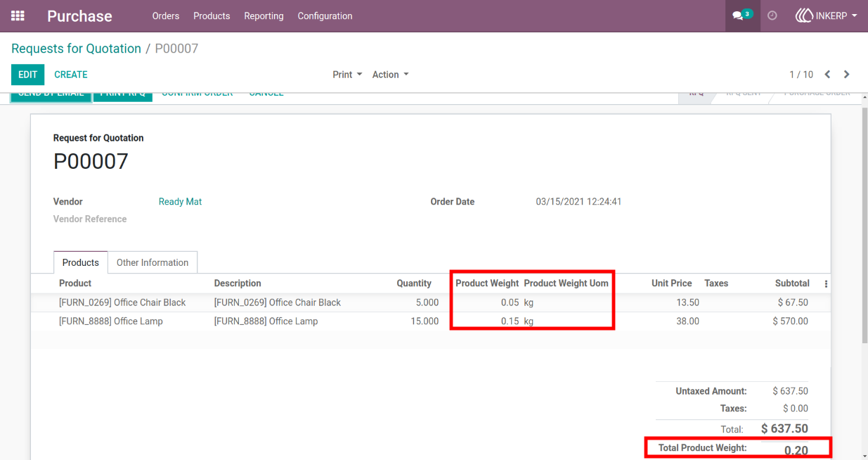Viewport: 868px width, 460px height.
Task: Click the Office Lamp description cell
Action: coord(266,321)
